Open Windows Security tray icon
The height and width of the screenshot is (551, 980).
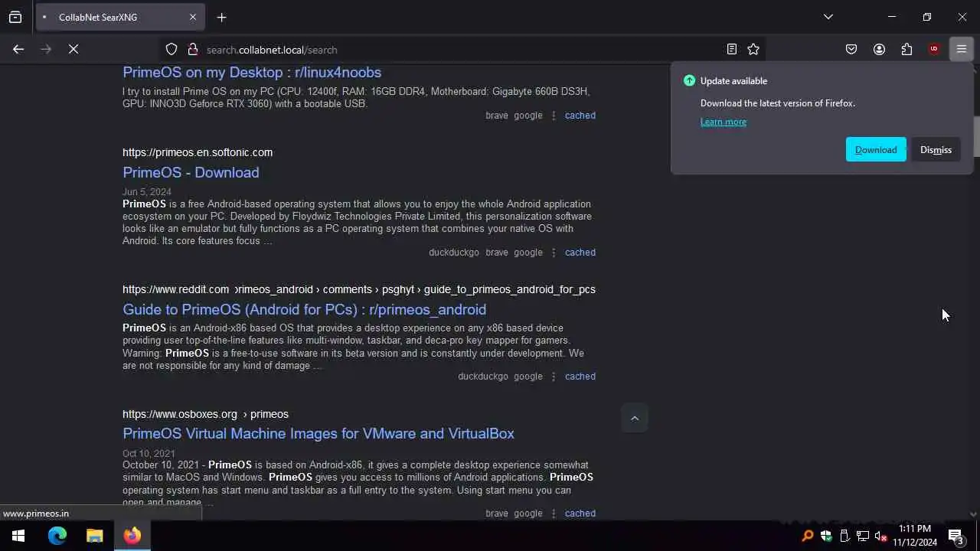[826, 536]
